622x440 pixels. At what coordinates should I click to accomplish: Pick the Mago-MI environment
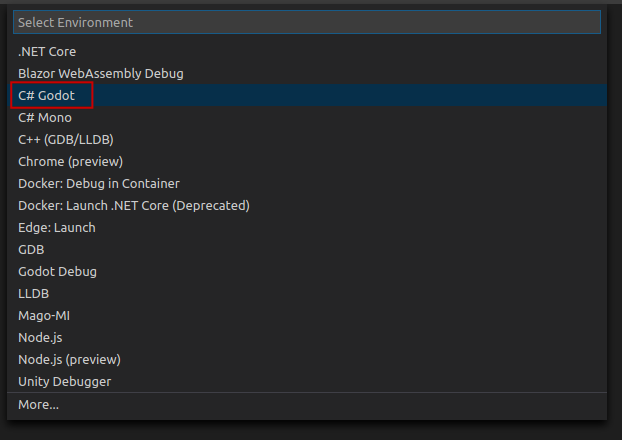[43, 315]
